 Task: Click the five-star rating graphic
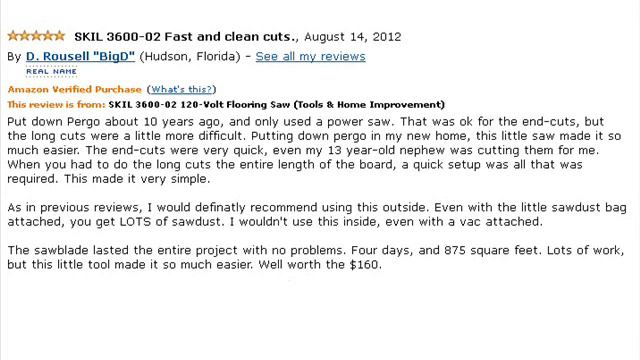pos(36,36)
